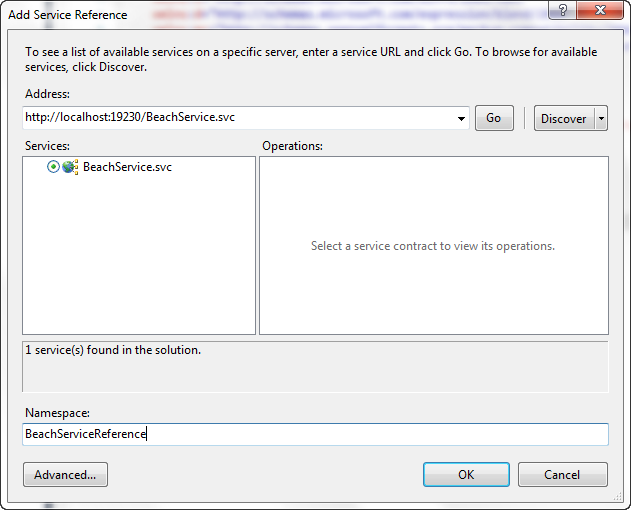Select BeachService.svc in the Services list
Image resolution: width=631 pixels, height=510 pixels.
point(127,167)
